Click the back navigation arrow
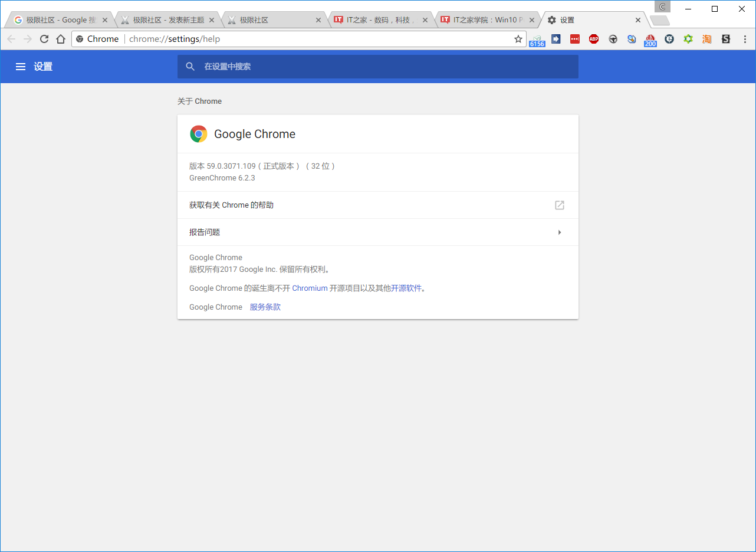The width and height of the screenshot is (756, 552). (x=11, y=39)
